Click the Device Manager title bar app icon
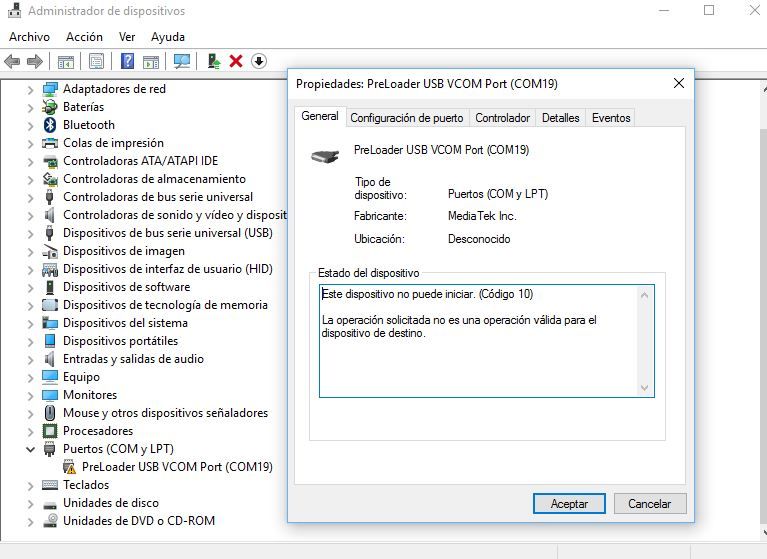Screen dimensions: 767x559 pos(15,11)
